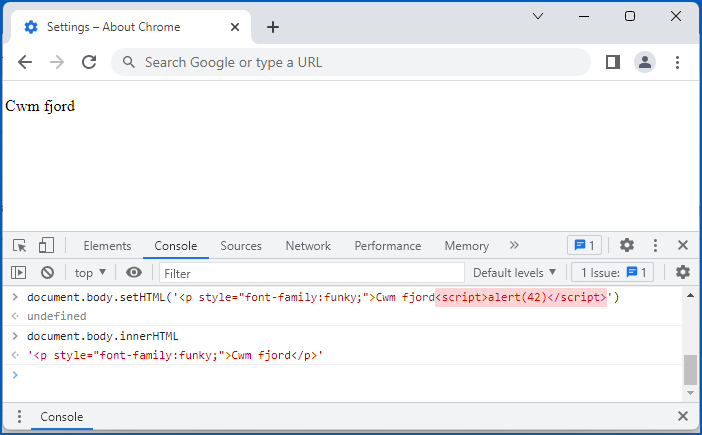Toggle Chrome side panel
The image size is (702, 435).
pyautogui.click(x=613, y=62)
